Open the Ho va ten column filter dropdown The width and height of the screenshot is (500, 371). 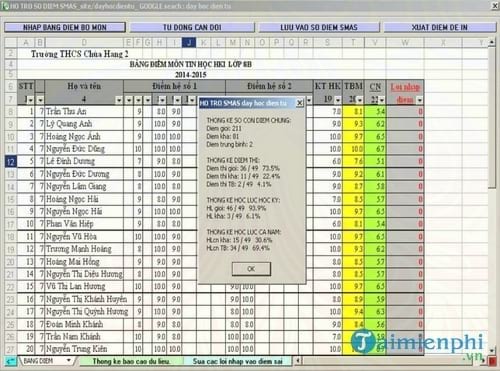119,100
